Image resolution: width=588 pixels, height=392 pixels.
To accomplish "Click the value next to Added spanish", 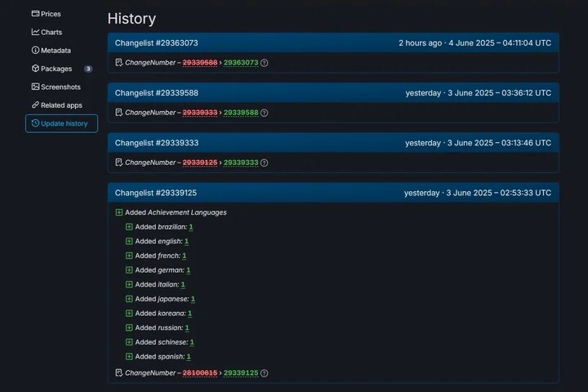I will click(189, 357).
